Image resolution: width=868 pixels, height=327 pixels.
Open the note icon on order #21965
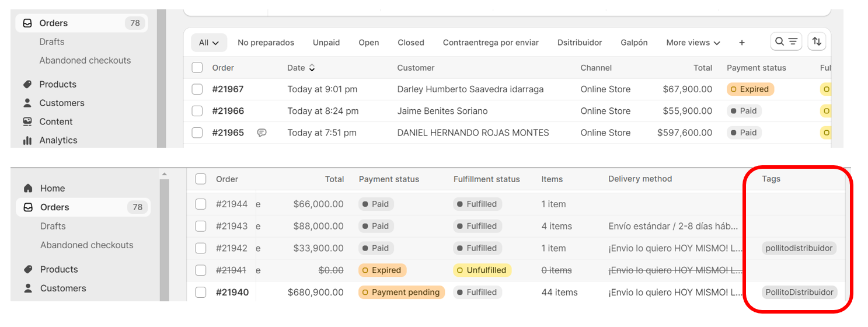click(x=262, y=133)
